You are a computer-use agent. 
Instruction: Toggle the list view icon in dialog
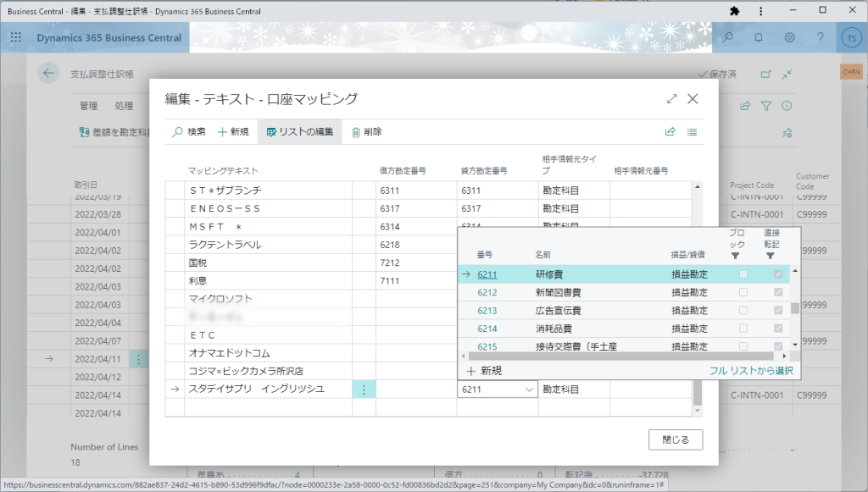tap(692, 132)
